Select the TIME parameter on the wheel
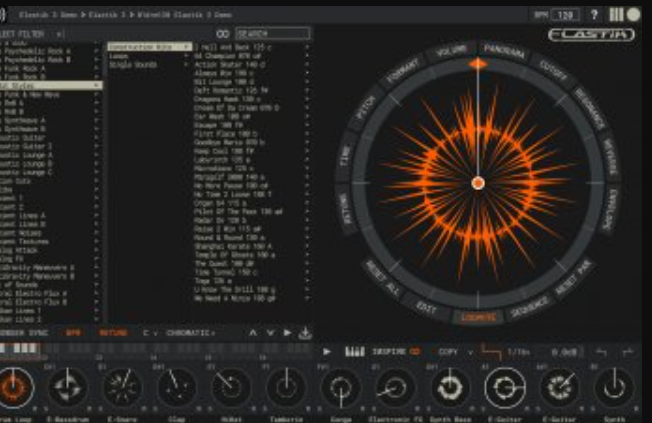Viewport: 652px width, 423px height. [x=346, y=155]
